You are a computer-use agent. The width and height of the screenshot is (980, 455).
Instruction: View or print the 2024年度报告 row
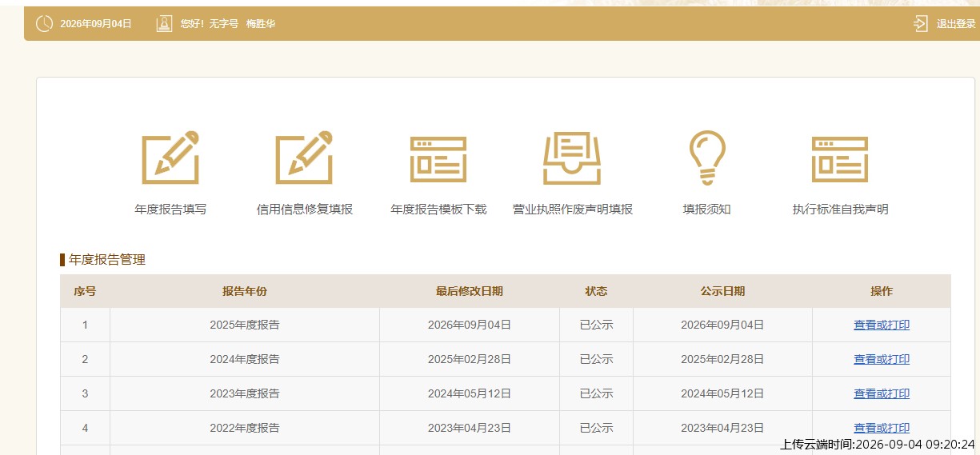pos(882,360)
